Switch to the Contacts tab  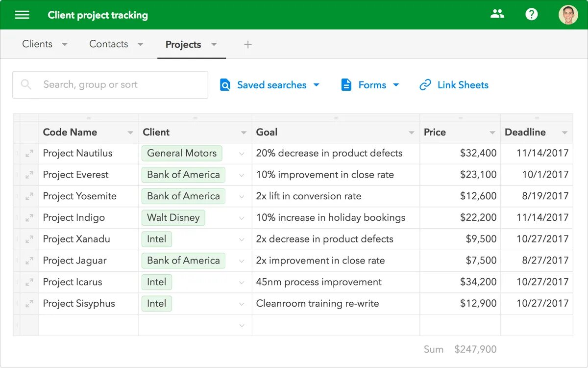pos(108,44)
